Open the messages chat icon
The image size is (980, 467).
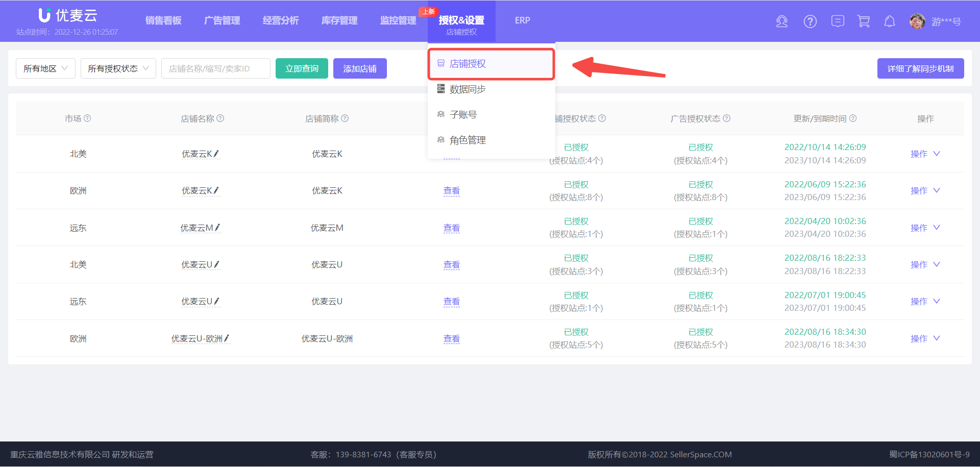click(x=838, y=21)
